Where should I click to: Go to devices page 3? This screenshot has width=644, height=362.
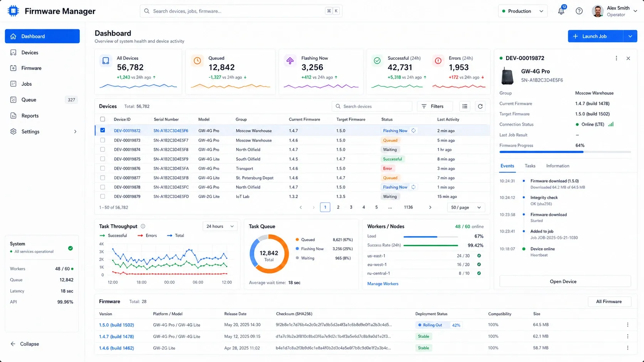(x=351, y=207)
